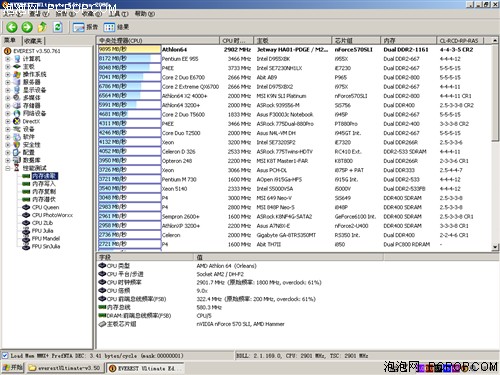Open the 收藏(O) menu
The width and height of the screenshot is (500, 375).
point(92,14)
